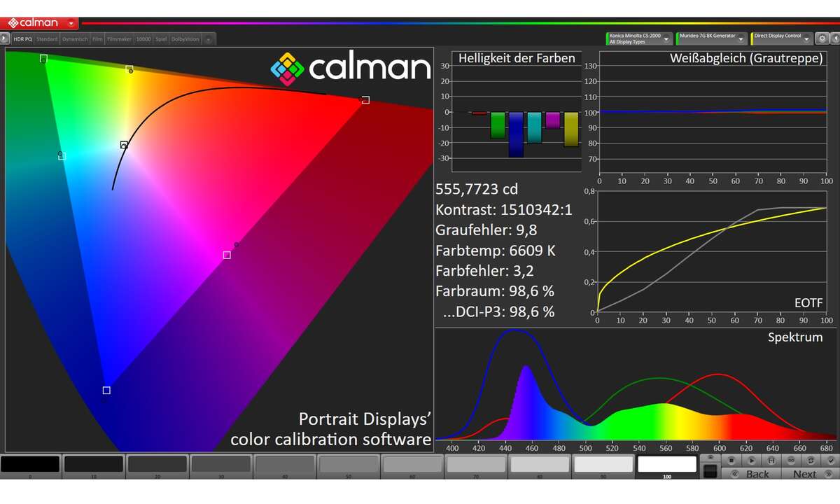Open the Direct Display Control dropdown

(x=806, y=39)
